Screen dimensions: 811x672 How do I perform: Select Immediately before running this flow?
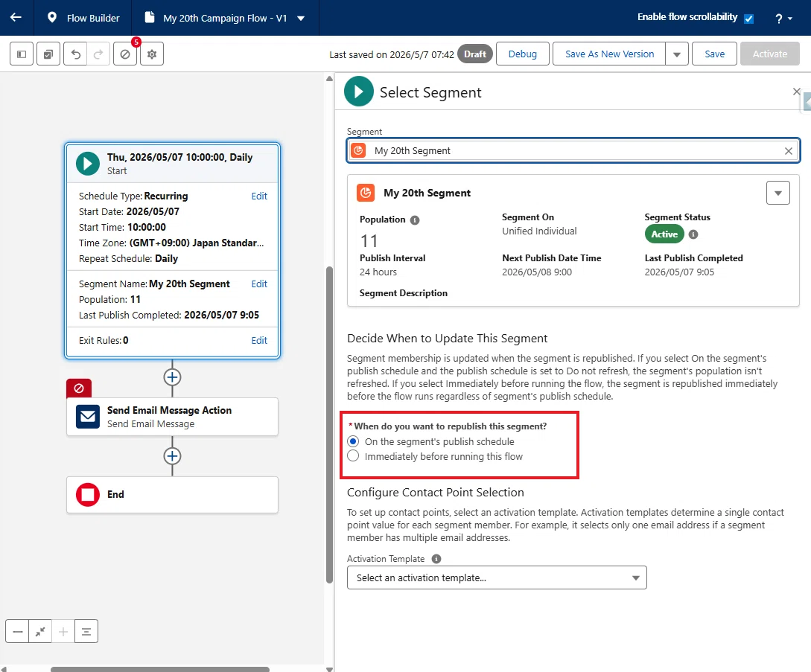353,456
